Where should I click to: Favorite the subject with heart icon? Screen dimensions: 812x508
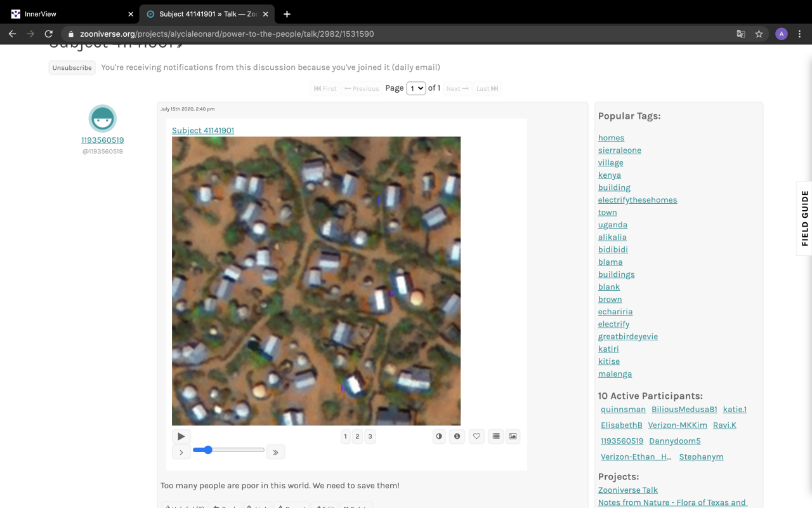[476, 436]
